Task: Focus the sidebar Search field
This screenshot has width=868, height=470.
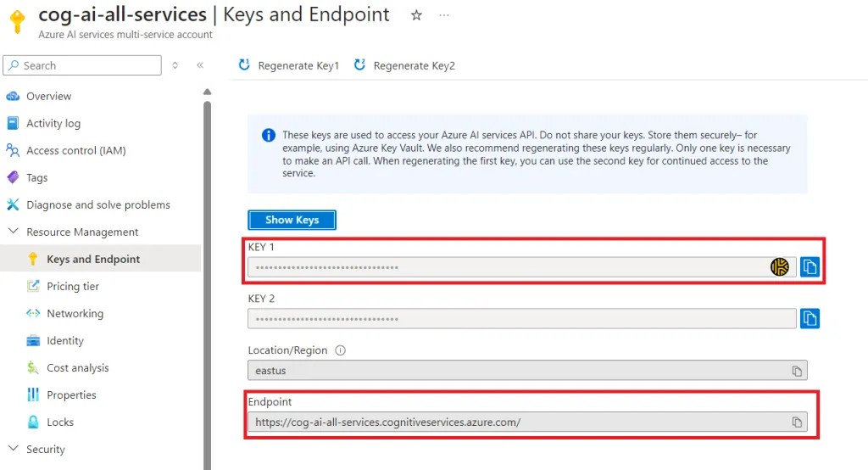Action: 82,65
